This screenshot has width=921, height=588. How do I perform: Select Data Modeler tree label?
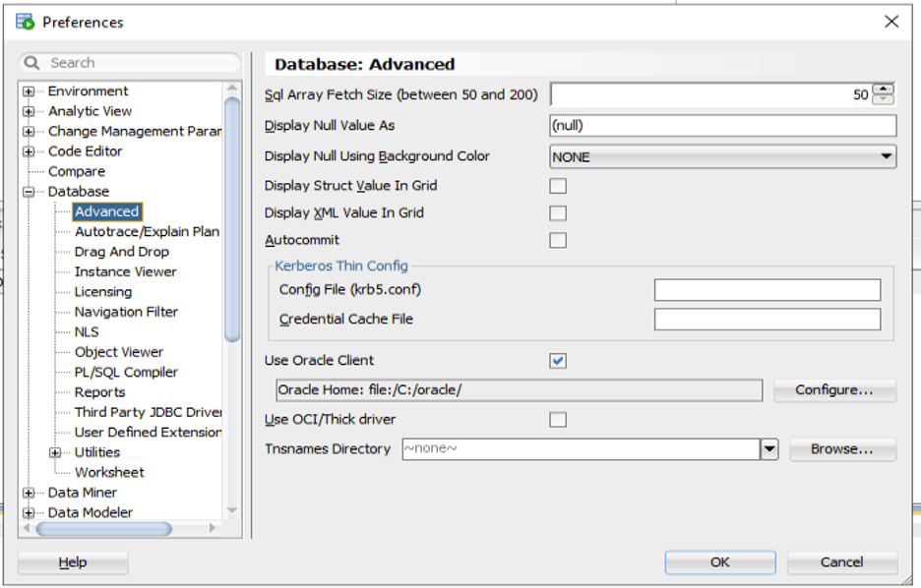click(91, 513)
